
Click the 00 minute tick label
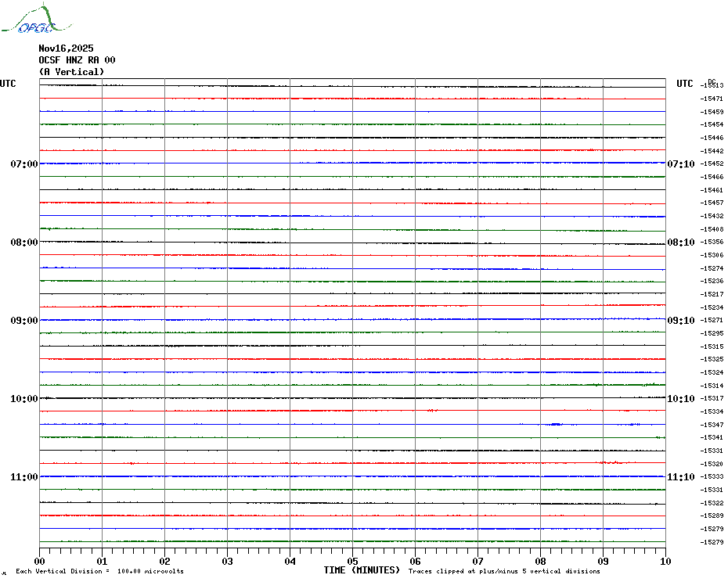40,561
